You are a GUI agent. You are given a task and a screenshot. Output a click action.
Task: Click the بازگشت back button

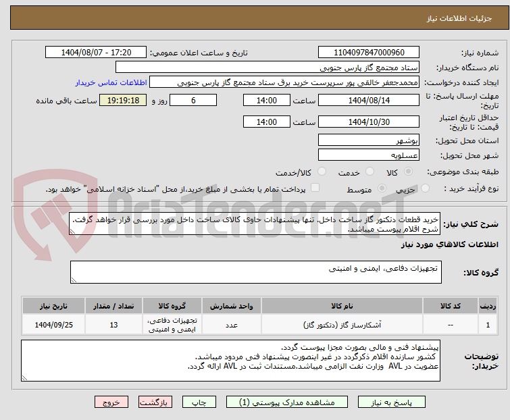[155, 402]
